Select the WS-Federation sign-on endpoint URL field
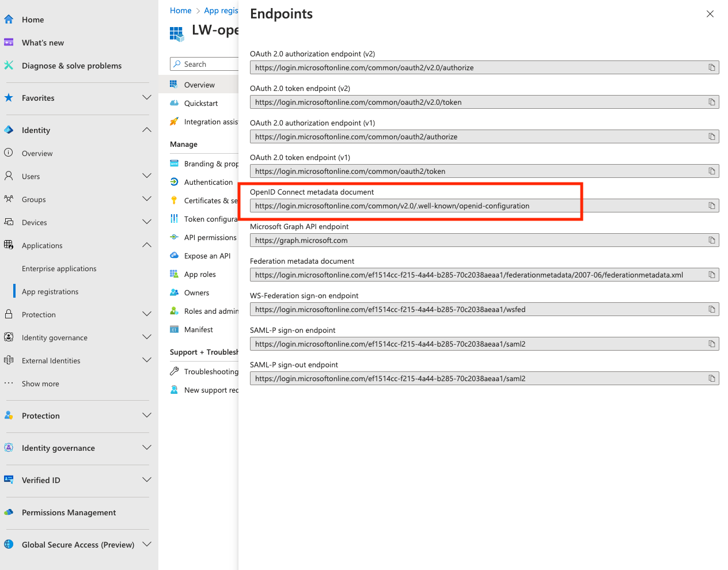This screenshot has height=570, width=728. pyautogui.click(x=484, y=309)
